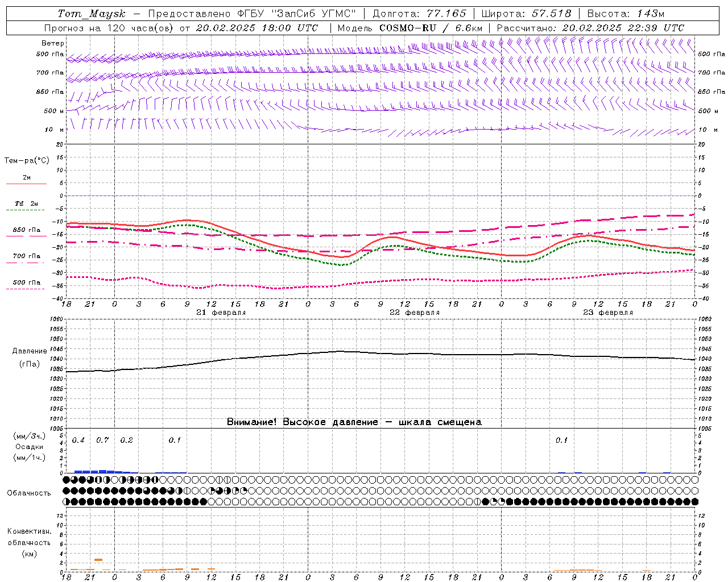Click the "Tom_Maysk" station title
728x582 pixels.
pos(92,14)
